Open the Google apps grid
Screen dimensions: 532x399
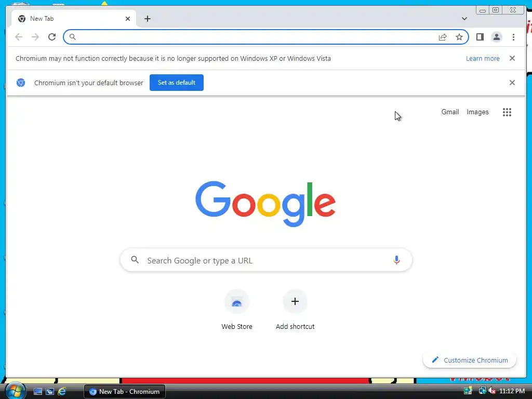(507, 112)
